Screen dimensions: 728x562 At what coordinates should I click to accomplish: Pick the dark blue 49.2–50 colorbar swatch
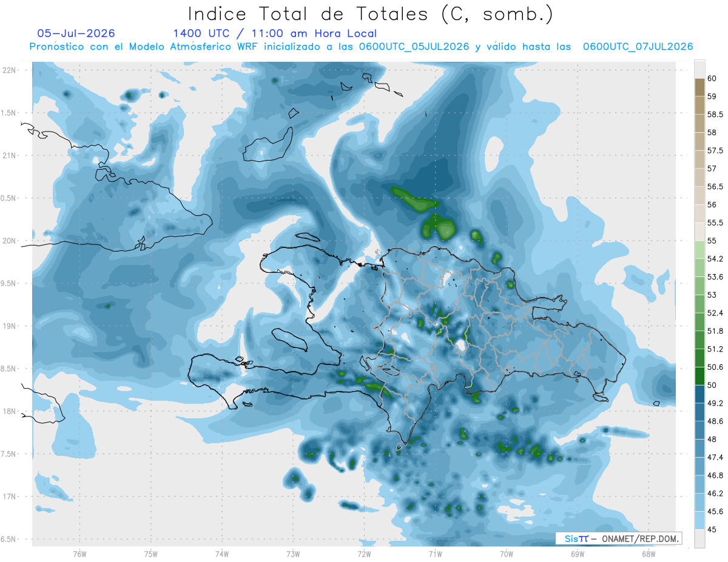699,395
